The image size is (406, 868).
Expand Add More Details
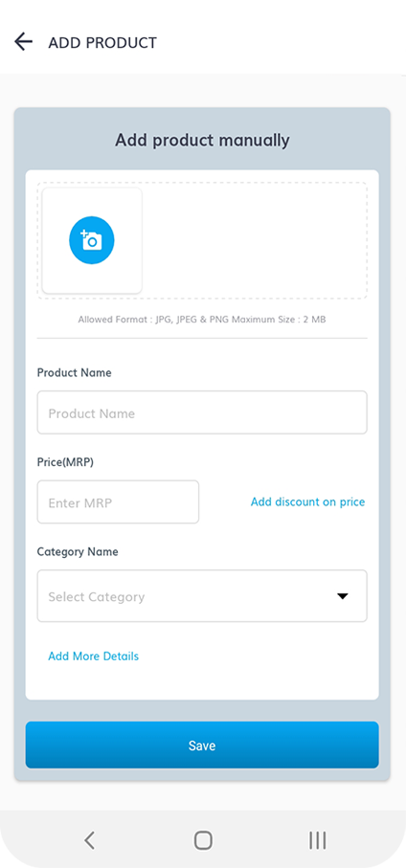[x=93, y=656]
